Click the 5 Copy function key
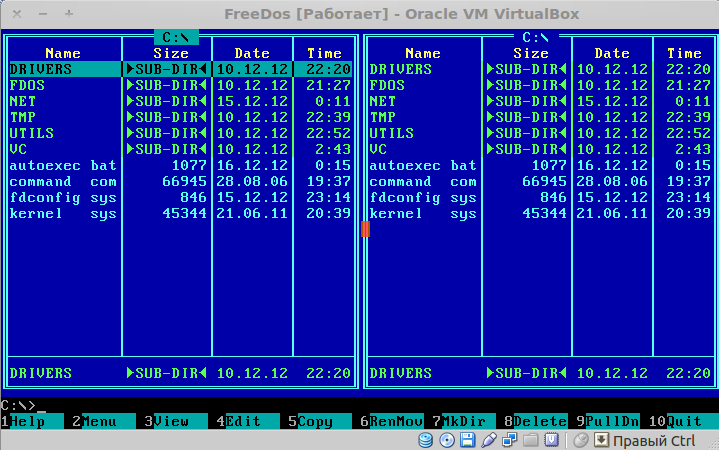The height and width of the screenshot is (450, 719). coord(320,421)
